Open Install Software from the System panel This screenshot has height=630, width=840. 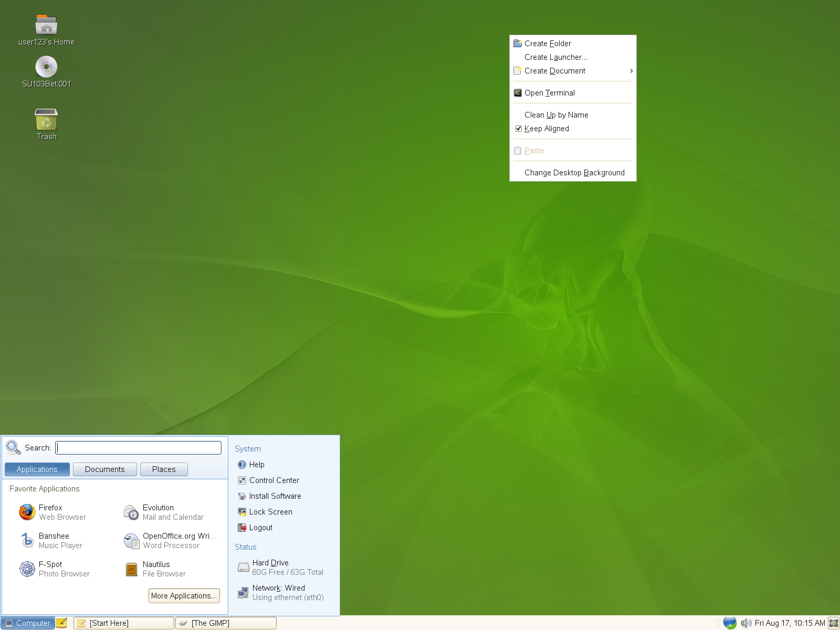click(x=275, y=496)
